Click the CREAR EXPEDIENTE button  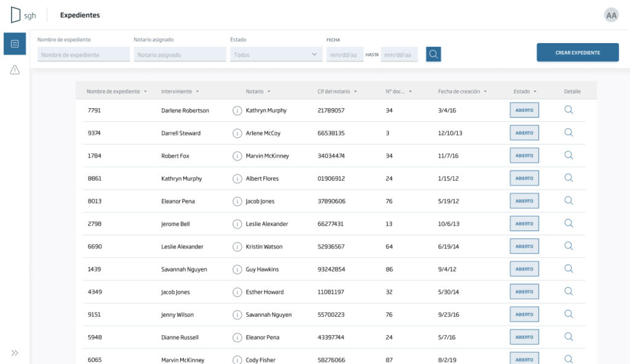click(578, 52)
